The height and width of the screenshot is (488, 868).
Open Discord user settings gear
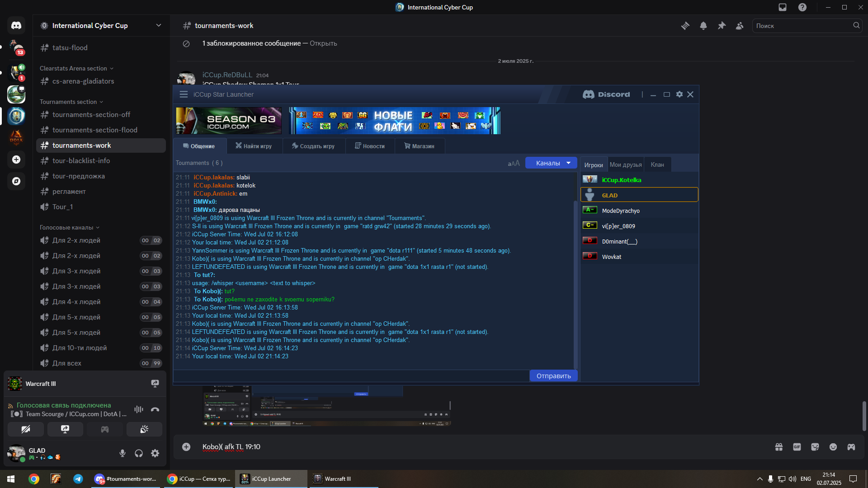pyautogui.click(x=155, y=453)
